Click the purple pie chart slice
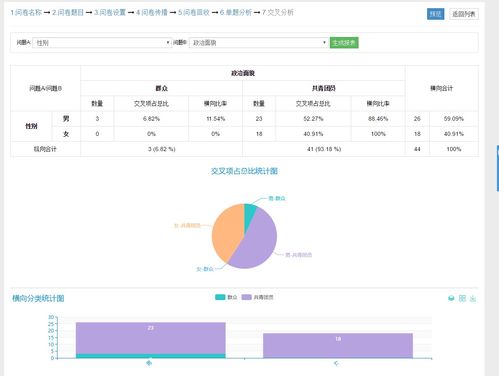 (x=258, y=243)
